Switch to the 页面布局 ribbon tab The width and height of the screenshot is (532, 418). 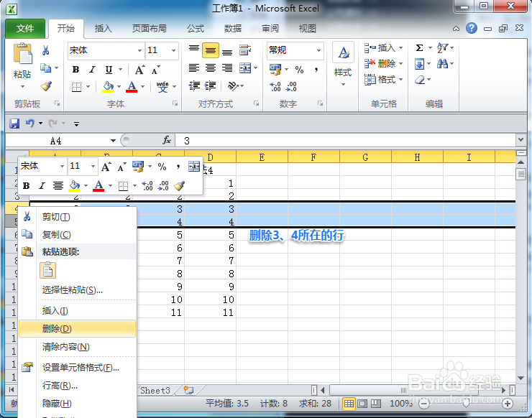coord(150,28)
